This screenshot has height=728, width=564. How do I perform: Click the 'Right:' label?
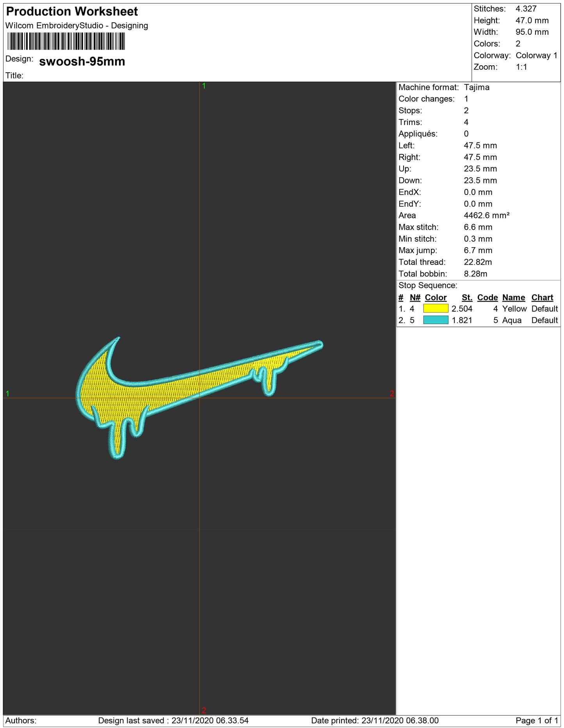(409, 157)
